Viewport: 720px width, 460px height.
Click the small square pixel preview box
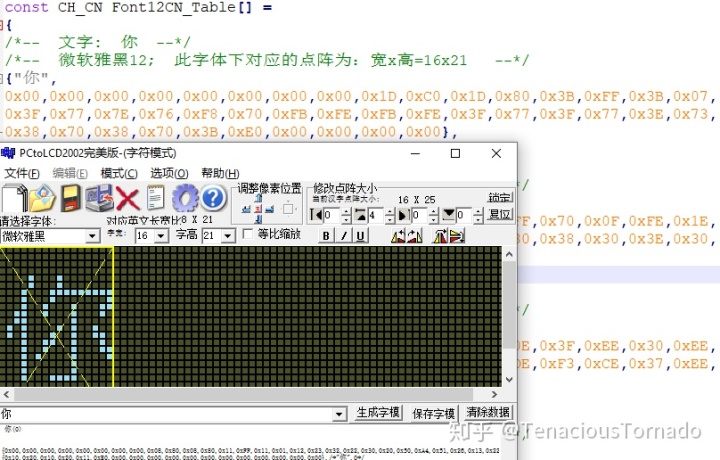point(288,209)
